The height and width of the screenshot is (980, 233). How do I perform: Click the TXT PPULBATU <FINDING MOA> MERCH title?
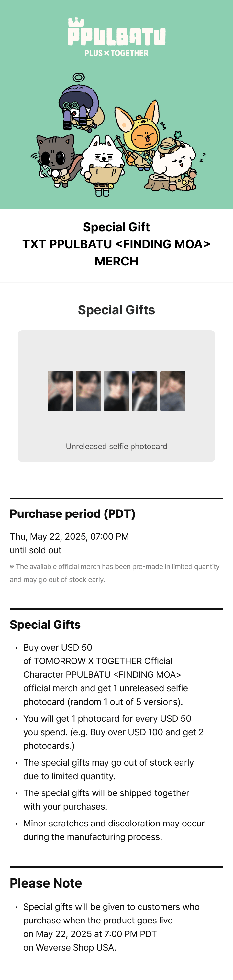tap(116, 244)
